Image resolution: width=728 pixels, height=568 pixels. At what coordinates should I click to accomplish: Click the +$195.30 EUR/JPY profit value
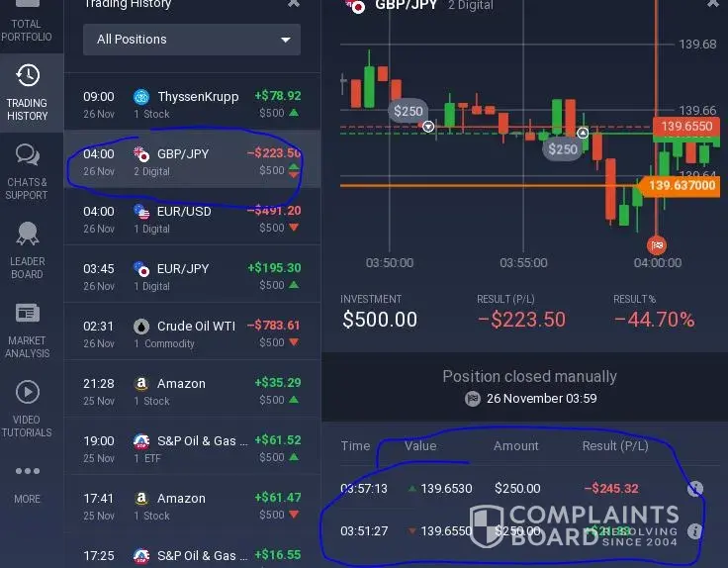click(274, 268)
